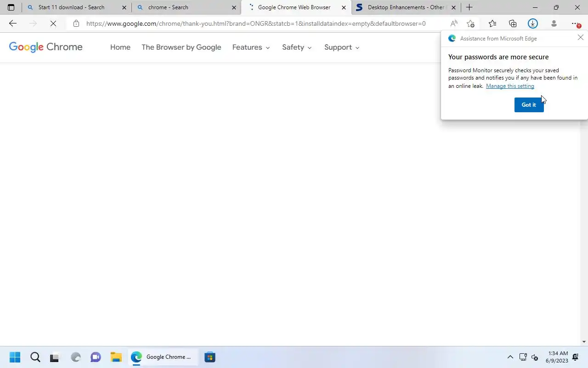
Task: Stop loading the current page
Action: pyautogui.click(x=53, y=23)
